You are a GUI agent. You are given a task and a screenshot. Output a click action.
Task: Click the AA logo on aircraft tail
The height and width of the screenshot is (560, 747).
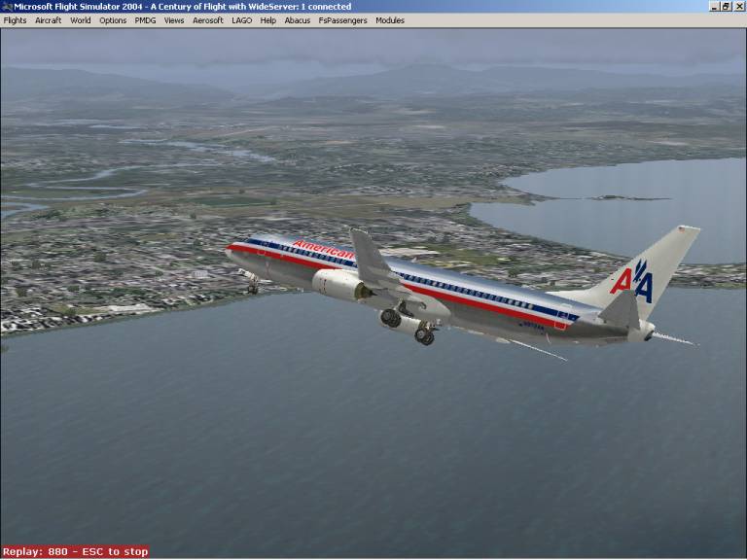tap(632, 281)
